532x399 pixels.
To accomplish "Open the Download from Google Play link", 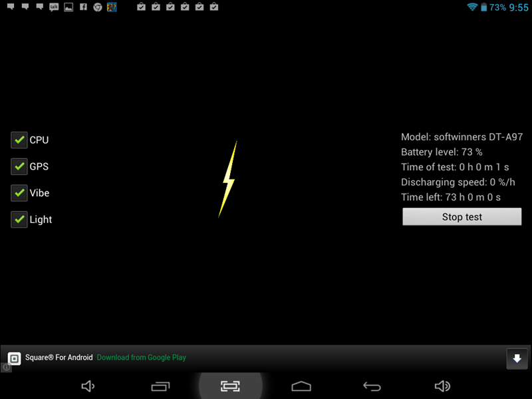I will point(142,358).
